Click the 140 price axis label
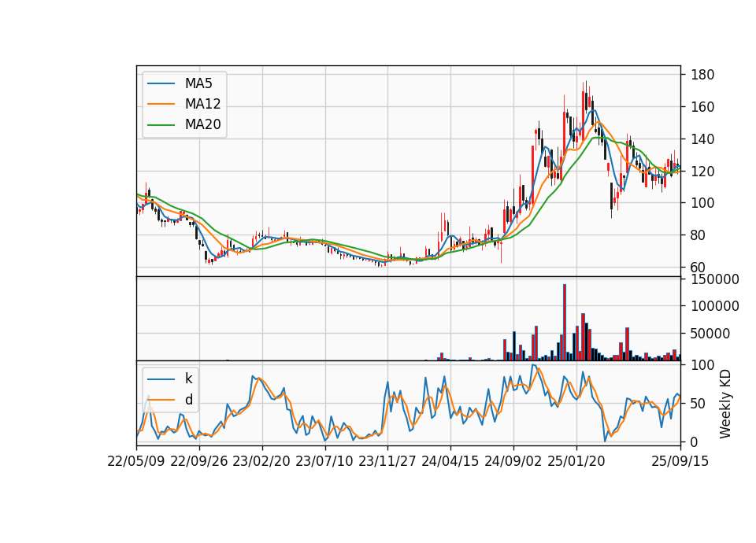Image resolution: width=756 pixels, height=543 pixels. [x=702, y=139]
